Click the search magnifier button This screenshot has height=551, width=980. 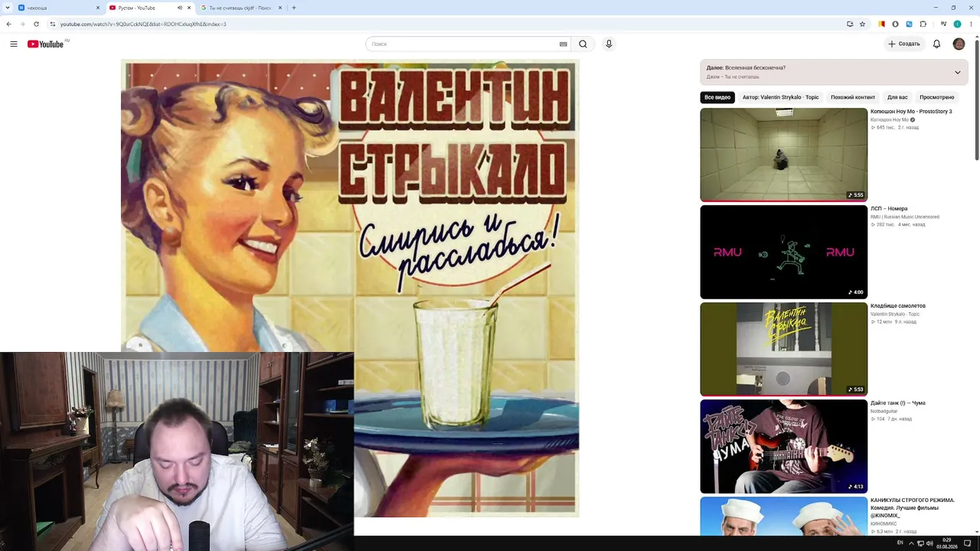click(x=583, y=44)
